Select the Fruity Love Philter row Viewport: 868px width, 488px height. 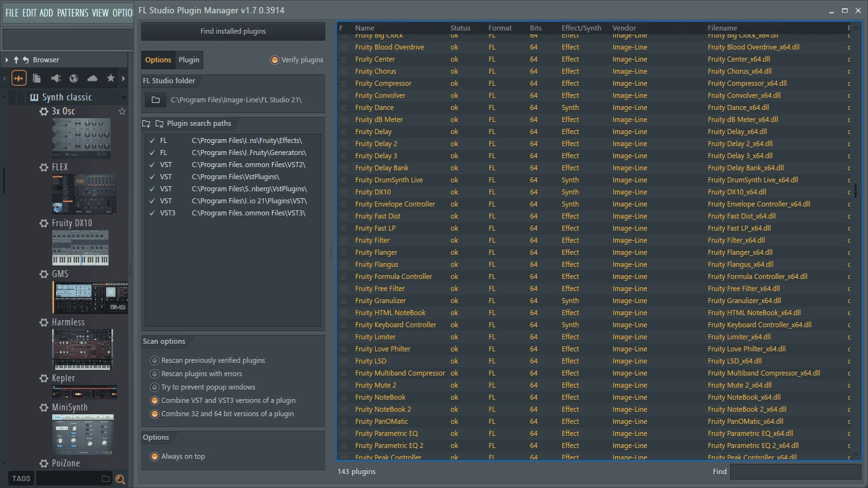(594, 349)
